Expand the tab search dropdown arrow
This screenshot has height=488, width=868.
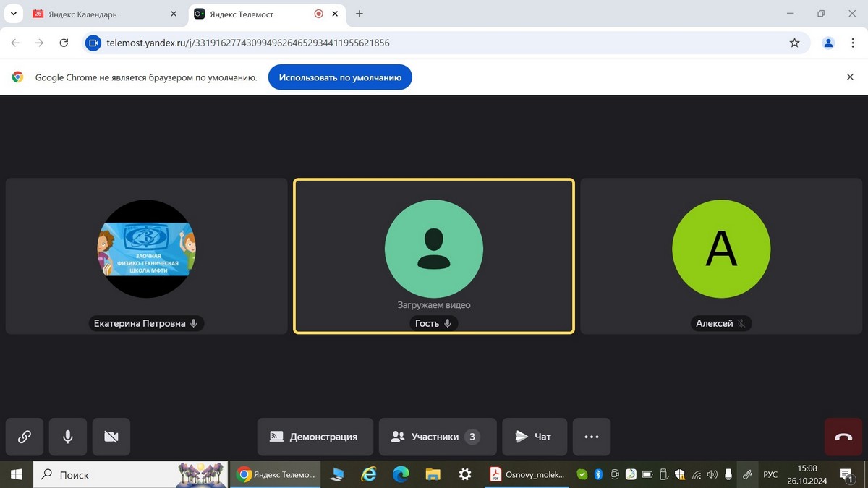tap(13, 14)
